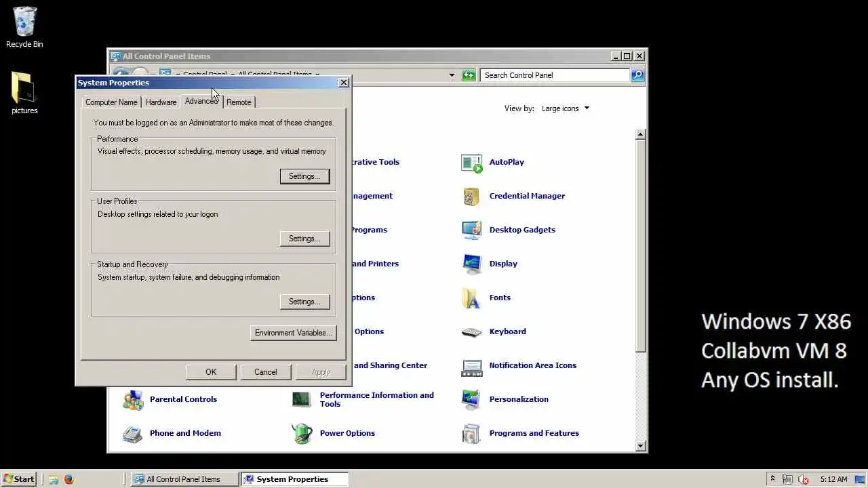Open Performance Settings button

pyautogui.click(x=304, y=176)
